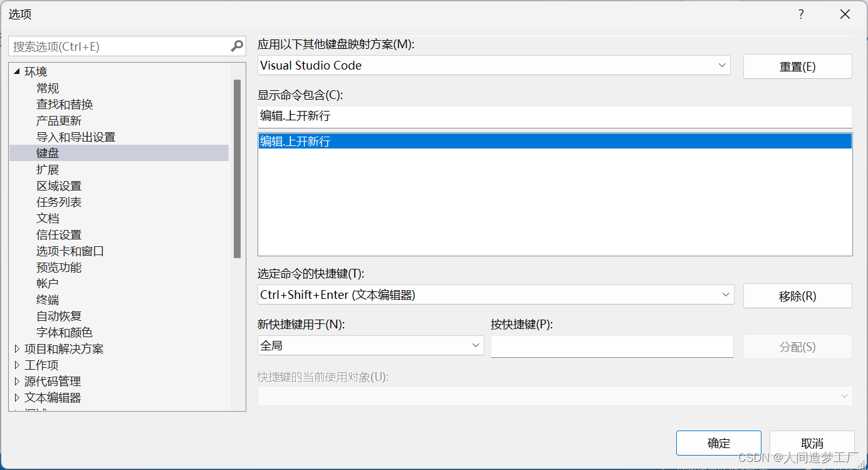Screen dimensions: 868x470
Task: Select 选项卡和窗口 in the tree
Action: point(70,251)
